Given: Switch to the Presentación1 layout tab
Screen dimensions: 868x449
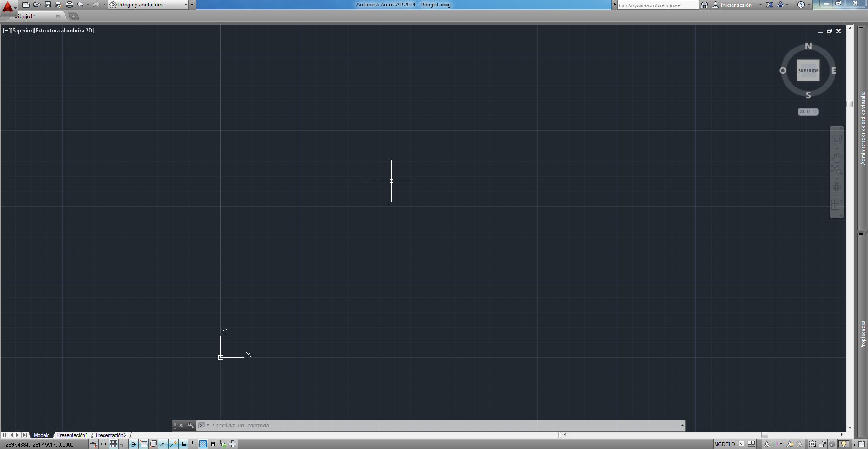Looking at the screenshot, I should tap(72, 435).
